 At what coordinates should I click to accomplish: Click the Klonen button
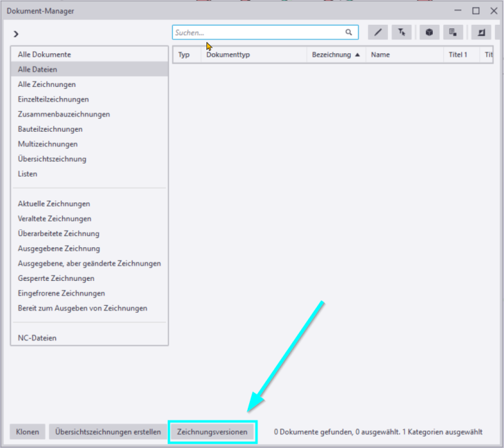(28, 431)
